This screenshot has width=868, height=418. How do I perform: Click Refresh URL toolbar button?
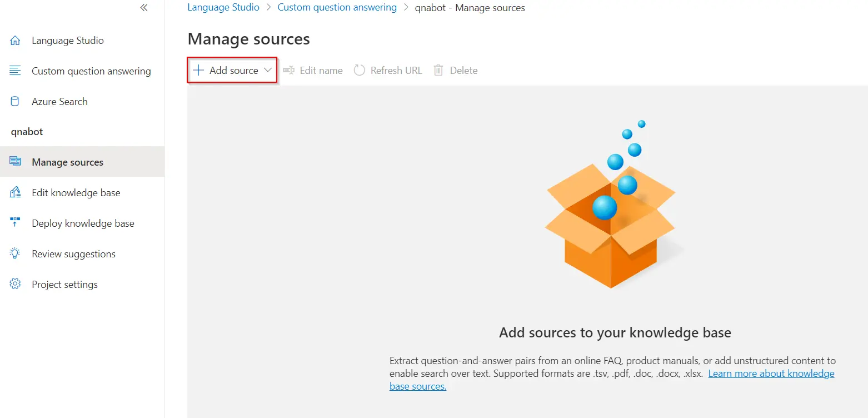coord(388,71)
